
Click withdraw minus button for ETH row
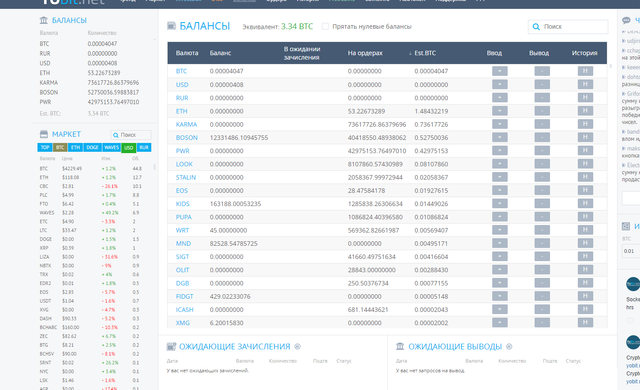click(542, 111)
